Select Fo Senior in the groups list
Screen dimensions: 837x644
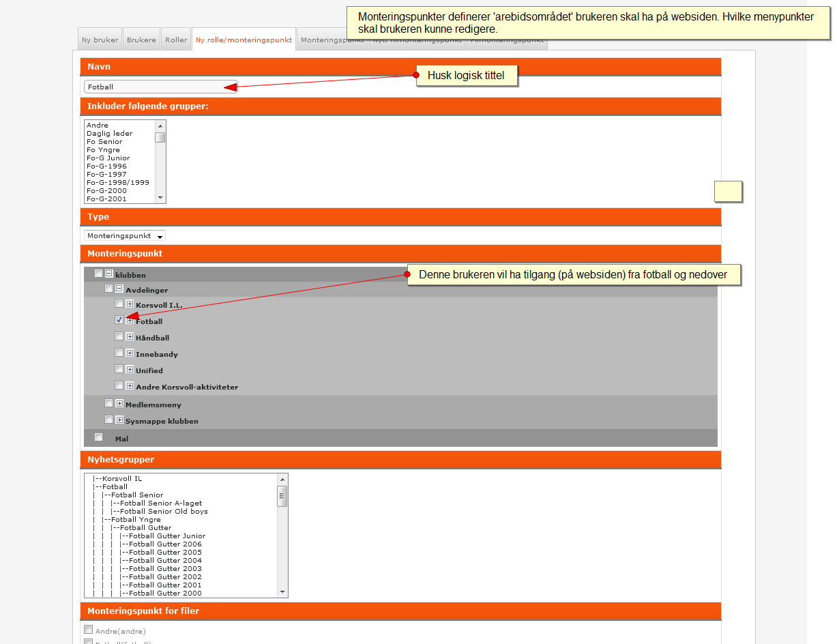click(x=104, y=142)
